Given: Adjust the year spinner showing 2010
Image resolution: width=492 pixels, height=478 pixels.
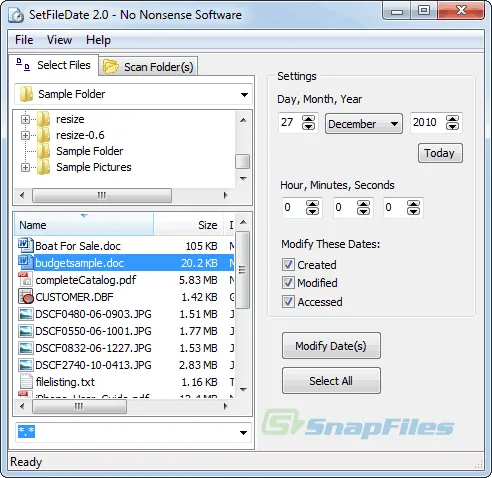Looking at the screenshot, I should tap(452, 123).
